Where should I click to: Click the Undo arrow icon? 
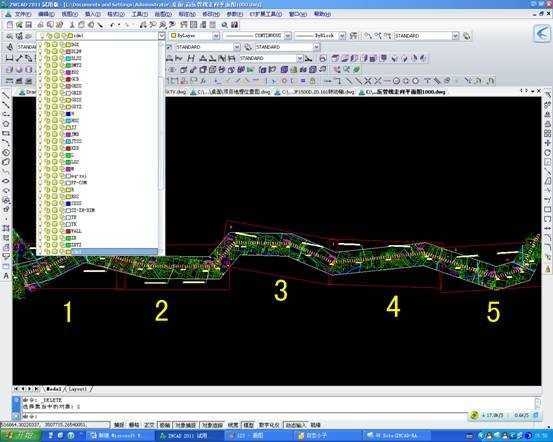pos(113,25)
